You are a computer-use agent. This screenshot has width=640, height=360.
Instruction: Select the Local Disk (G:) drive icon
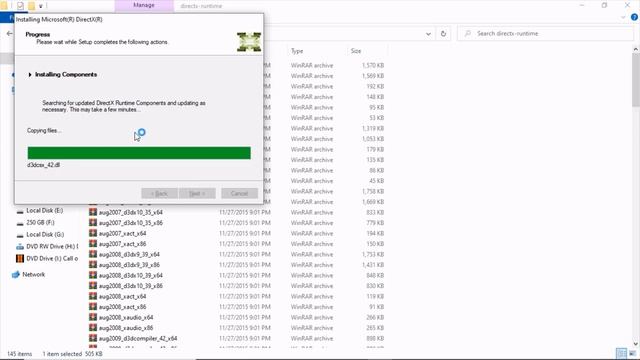click(x=20, y=235)
